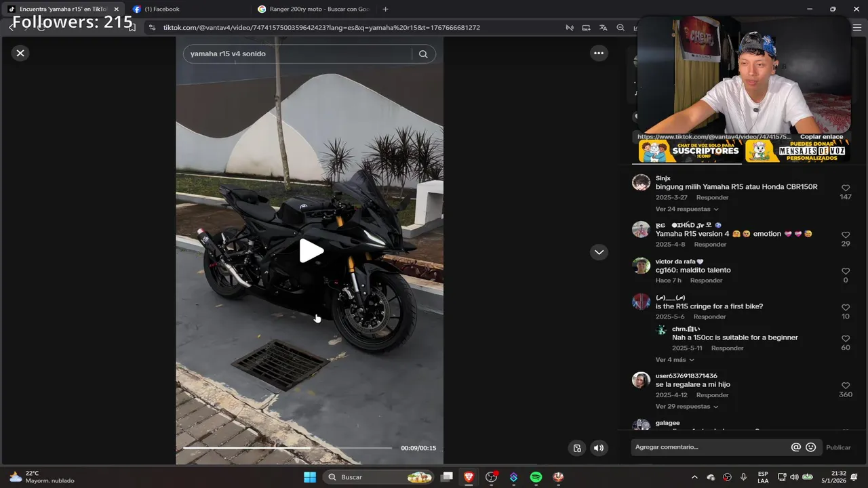
Task: Show hidden system tray icons chevron
Action: tap(694, 477)
